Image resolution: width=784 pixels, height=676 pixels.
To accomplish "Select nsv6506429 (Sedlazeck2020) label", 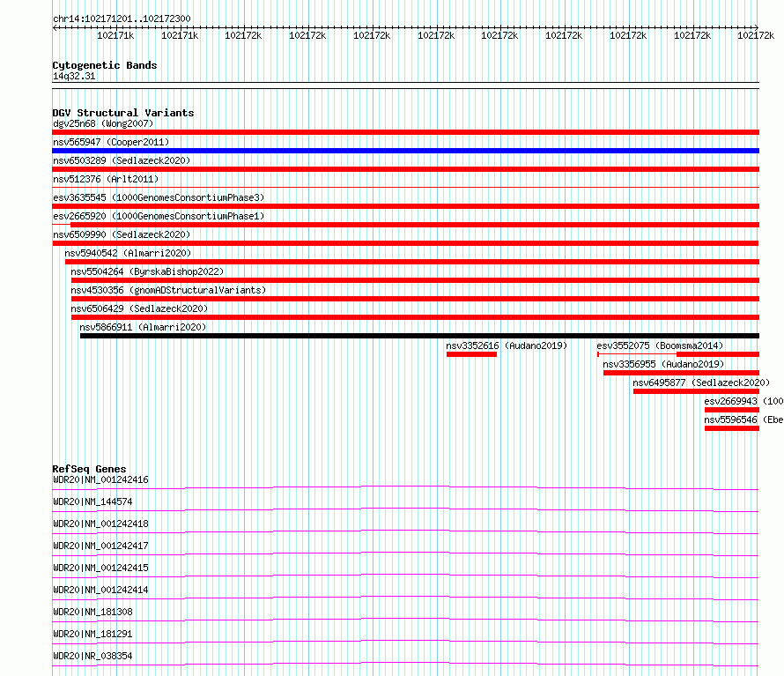I will (x=139, y=308).
